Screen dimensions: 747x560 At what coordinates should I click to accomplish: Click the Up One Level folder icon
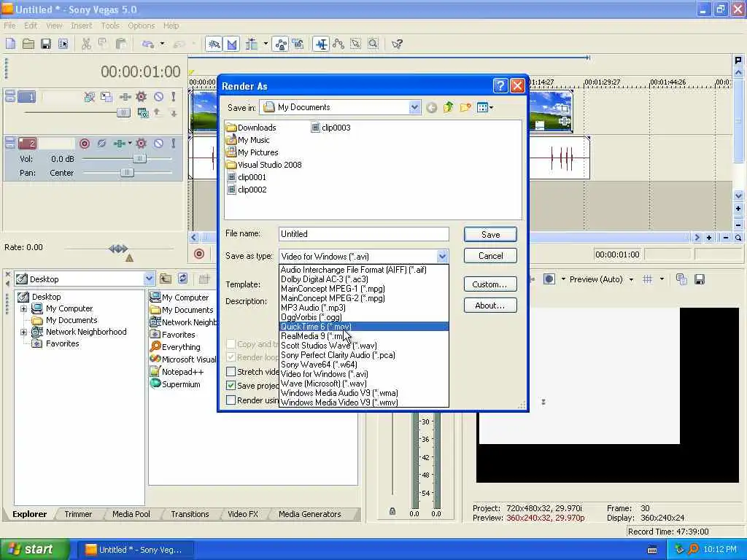tap(449, 108)
